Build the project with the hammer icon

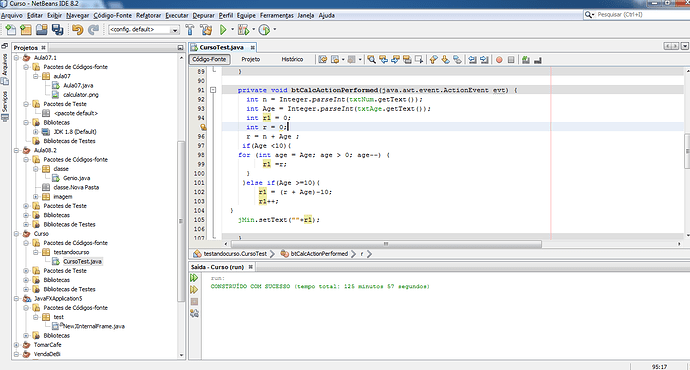(190, 29)
